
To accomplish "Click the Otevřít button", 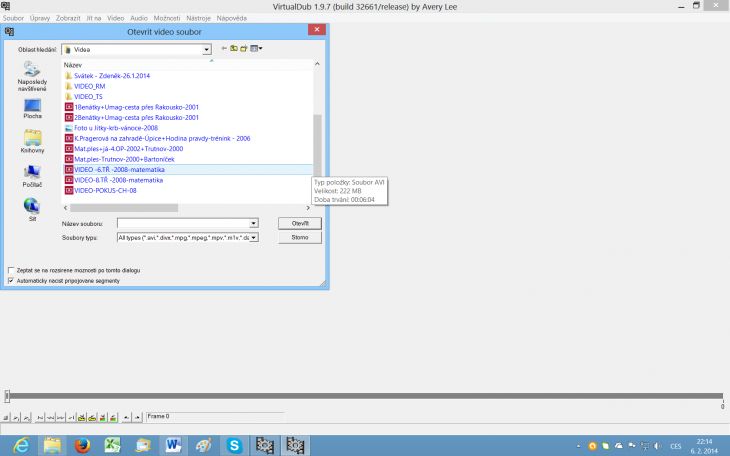I will (300, 224).
